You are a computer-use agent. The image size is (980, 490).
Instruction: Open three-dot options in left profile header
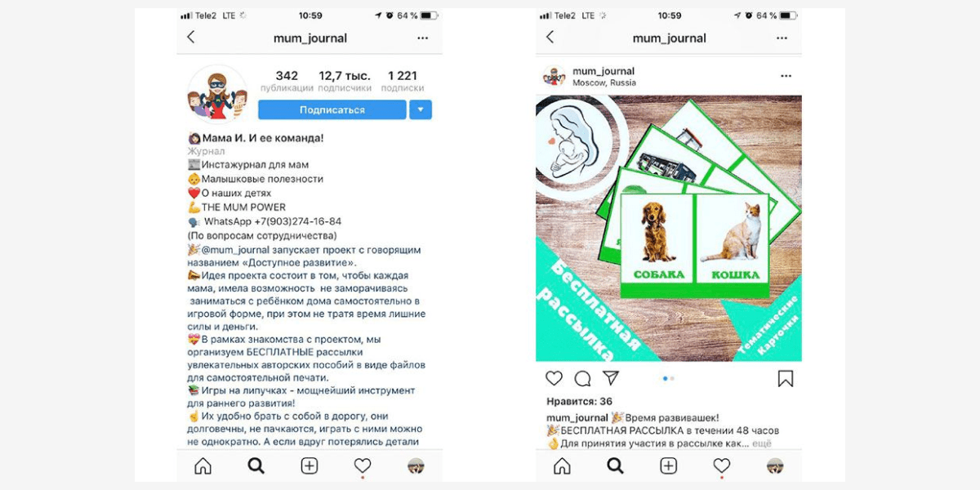tap(422, 38)
